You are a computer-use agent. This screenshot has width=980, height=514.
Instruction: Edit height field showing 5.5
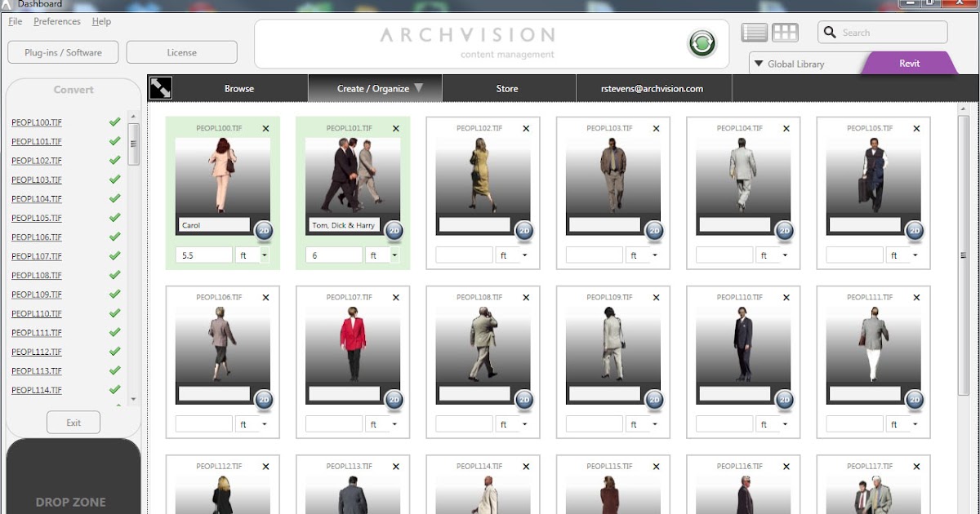(x=203, y=255)
